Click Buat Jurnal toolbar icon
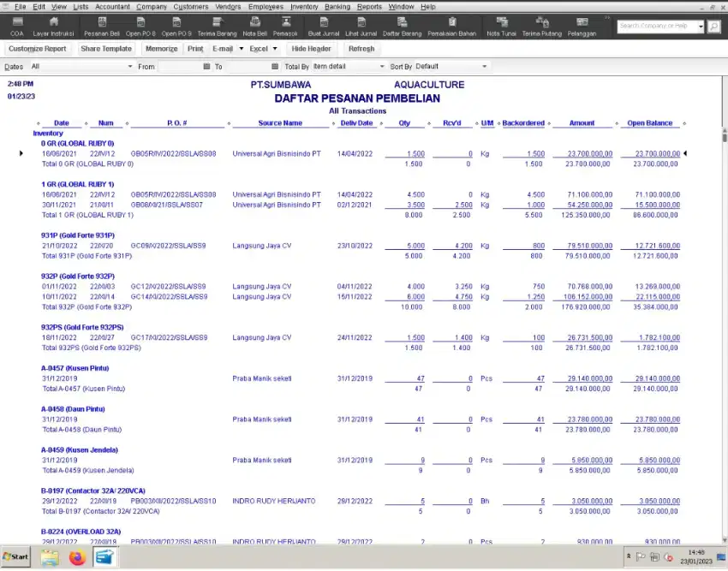 (324, 27)
